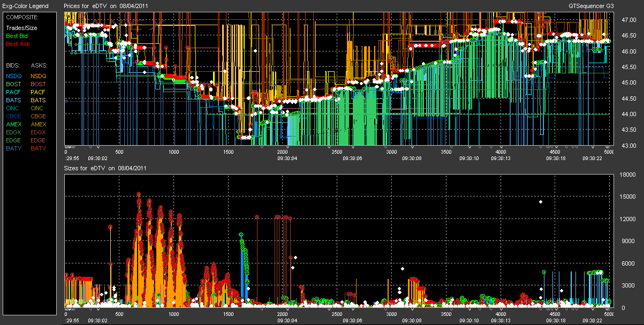Click the 15000 size axis label
Screen dimensions: 644x325
pyautogui.click(x=627, y=196)
